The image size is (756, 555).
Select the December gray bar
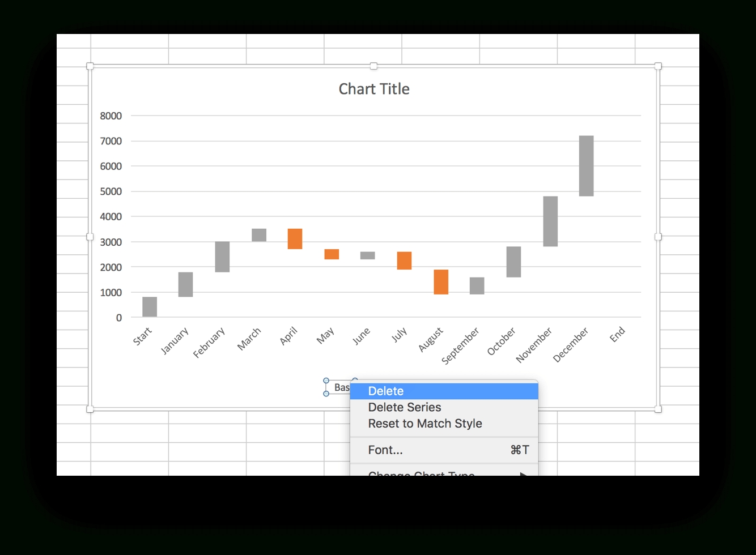click(587, 166)
